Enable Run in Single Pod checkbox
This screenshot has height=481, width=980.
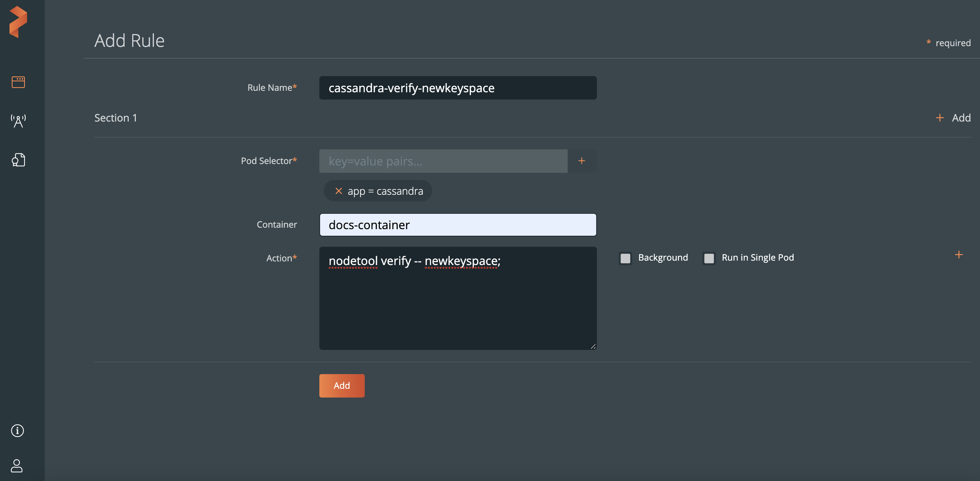709,258
